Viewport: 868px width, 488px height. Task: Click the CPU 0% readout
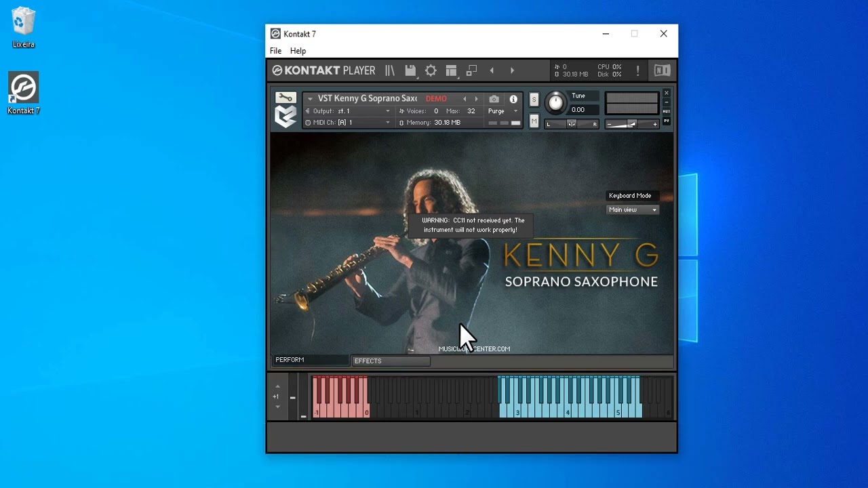(609, 67)
